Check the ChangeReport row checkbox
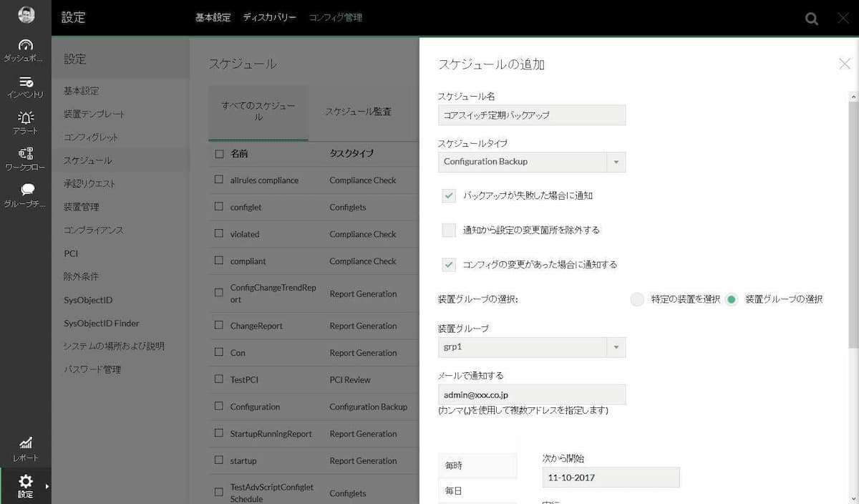The width and height of the screenshot is (859, 504). (x=219, y=325)
